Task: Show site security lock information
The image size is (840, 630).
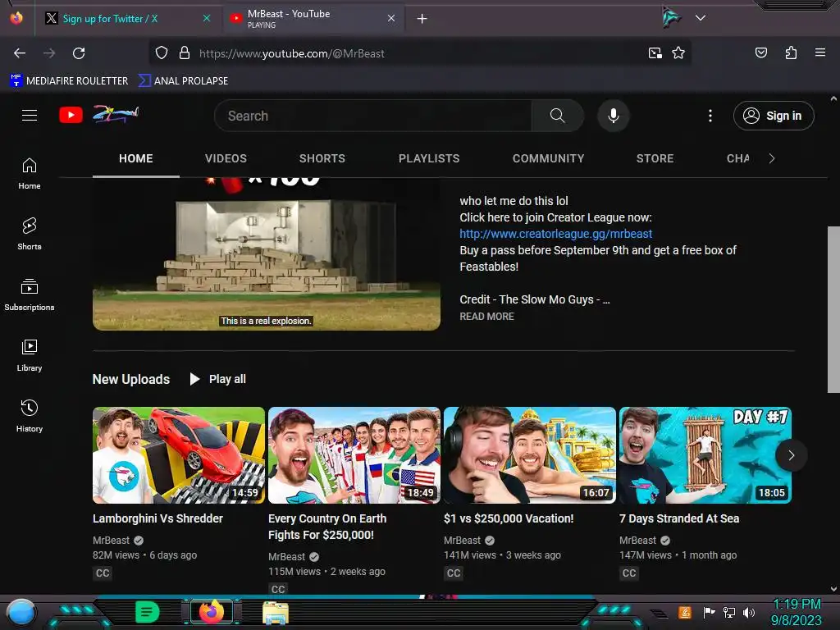Action: (185, 53)
